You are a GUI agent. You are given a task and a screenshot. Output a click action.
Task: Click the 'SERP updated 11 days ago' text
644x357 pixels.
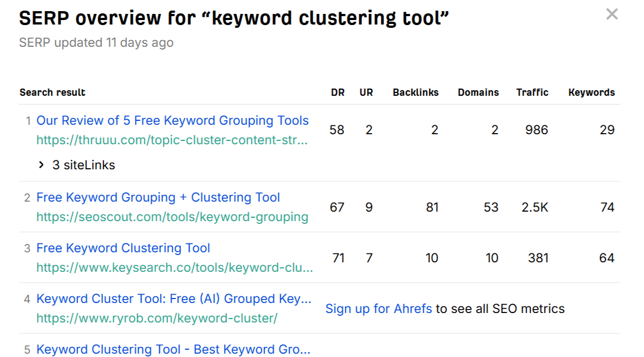coord(96,42)
